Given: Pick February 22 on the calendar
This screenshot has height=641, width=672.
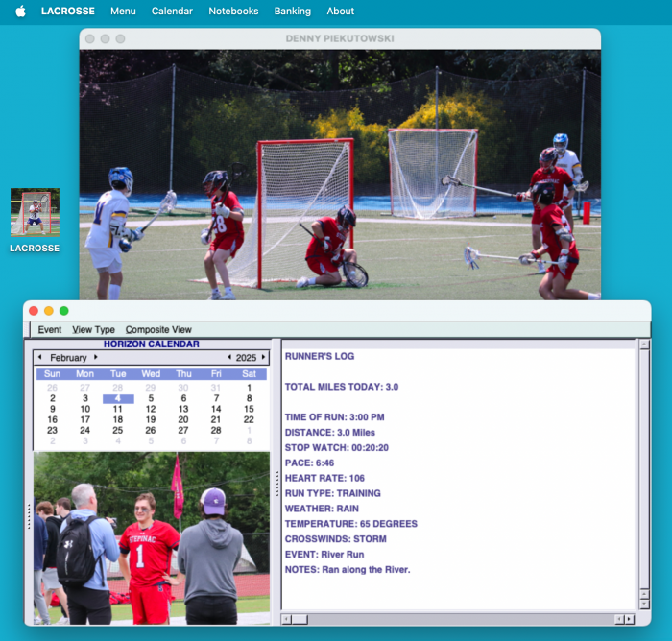Looking at the screenshot, I should coord(249,419).
